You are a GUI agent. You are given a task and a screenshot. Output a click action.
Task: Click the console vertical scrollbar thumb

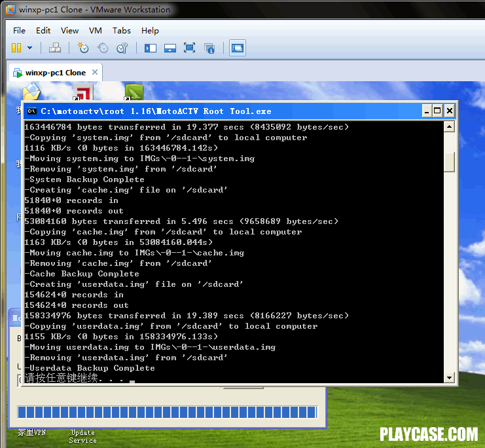(x=449, y=162)
